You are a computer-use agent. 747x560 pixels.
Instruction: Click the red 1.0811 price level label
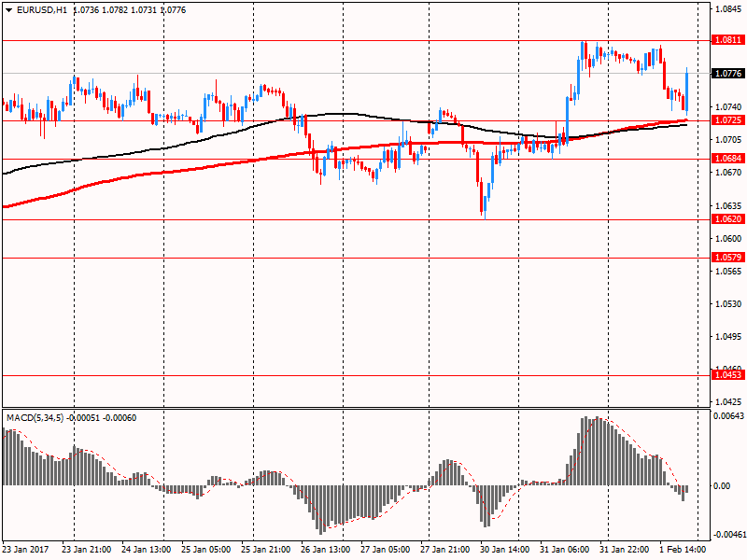[x=727, y=40]
